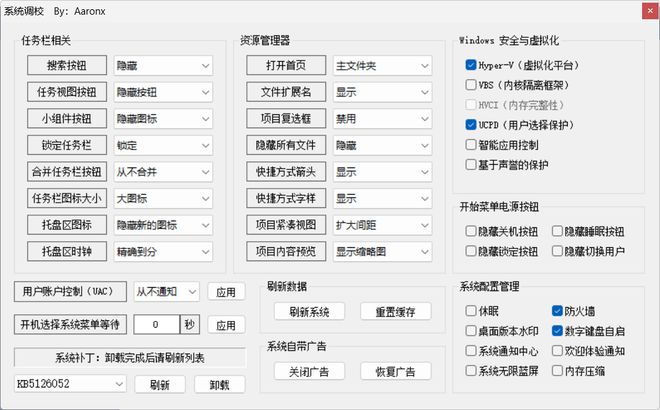Toggle the Hyper-V（虚拟化平台）checkbox
The width and height of the screenshot is (660, 410).
[x=471, y=65]
